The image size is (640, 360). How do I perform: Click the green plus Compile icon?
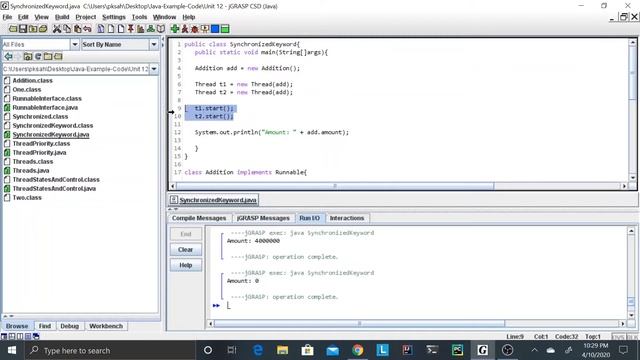tap(175, 29)
